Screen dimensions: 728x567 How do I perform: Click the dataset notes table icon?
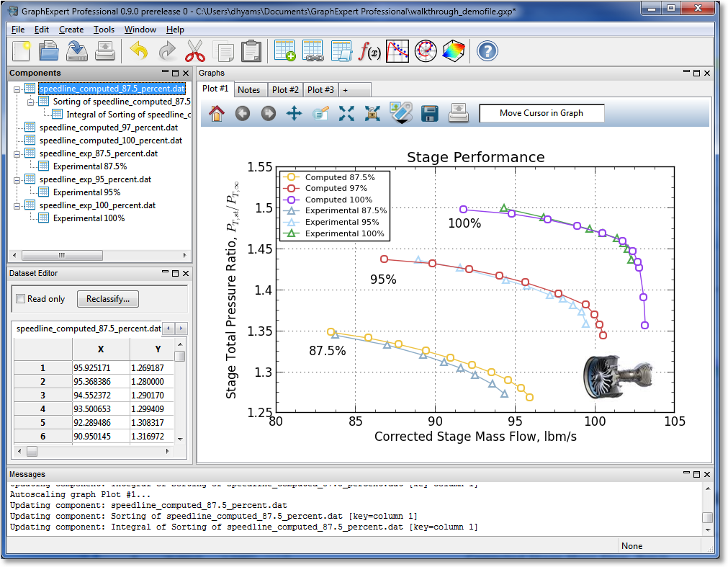tap(341, 51)
